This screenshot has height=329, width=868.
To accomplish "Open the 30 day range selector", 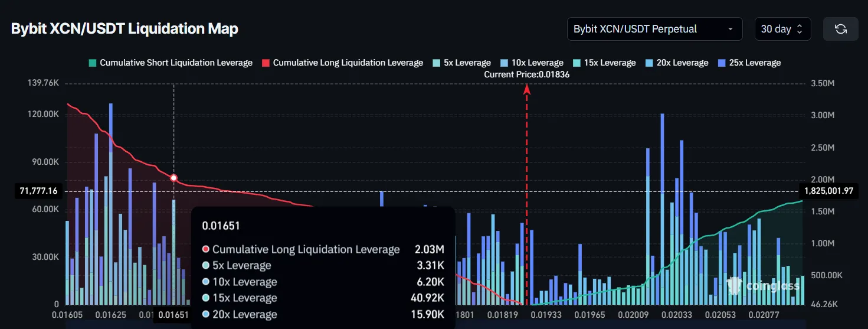I will 782,29.
